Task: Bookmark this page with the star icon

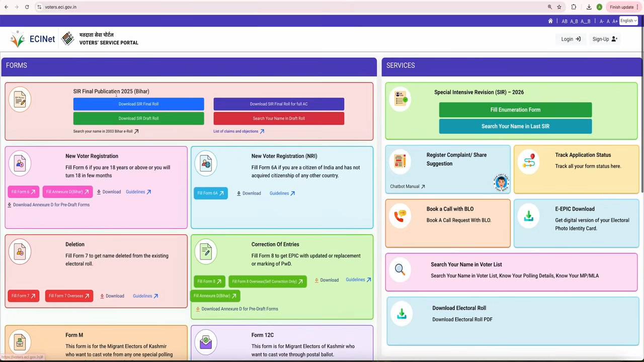Action: [559, 7]
